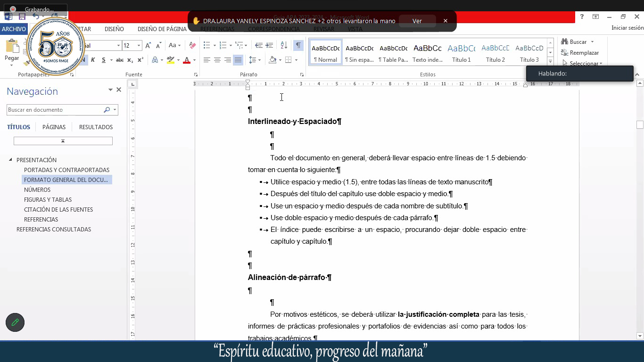Switch to DISEÑO DE PÁGINA tab
Viewport: 644px width, 362px height.
(x=162, y=29)
